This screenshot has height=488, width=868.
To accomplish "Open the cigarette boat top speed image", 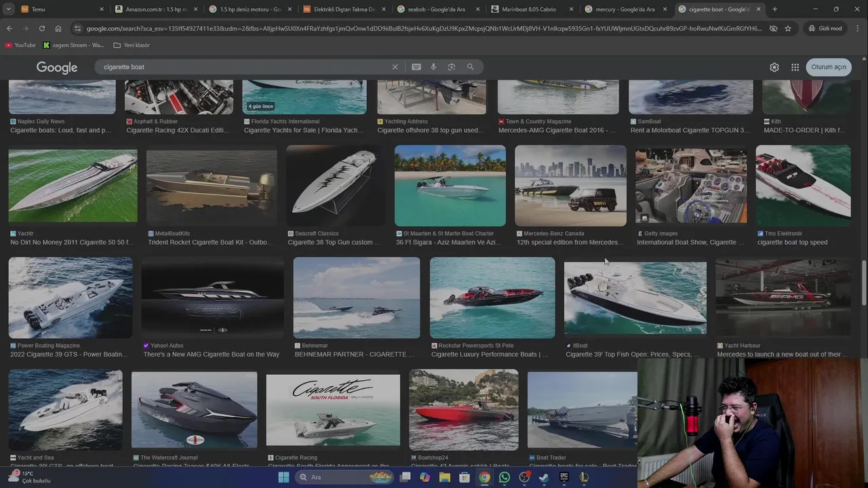I will point(803,185).
